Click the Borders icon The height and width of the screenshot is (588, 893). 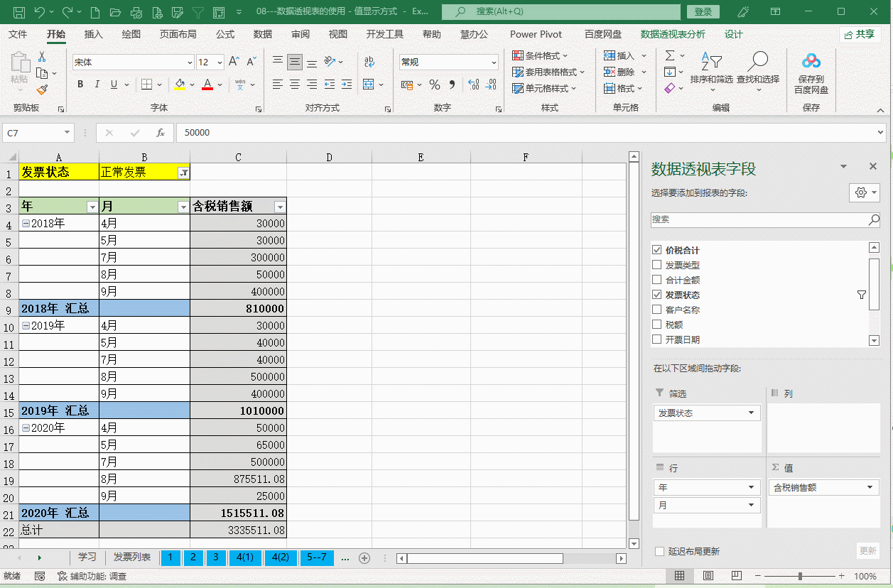click(147, 85)
